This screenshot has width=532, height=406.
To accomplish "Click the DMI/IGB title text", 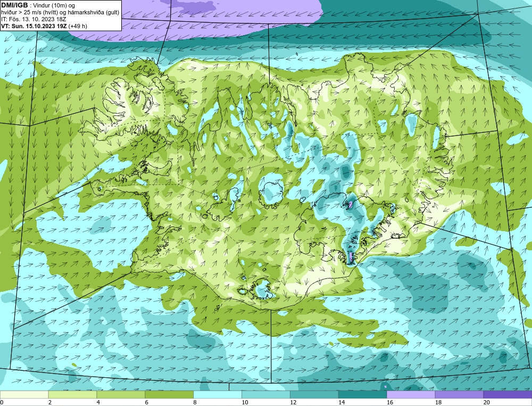I will pos(14,5).
